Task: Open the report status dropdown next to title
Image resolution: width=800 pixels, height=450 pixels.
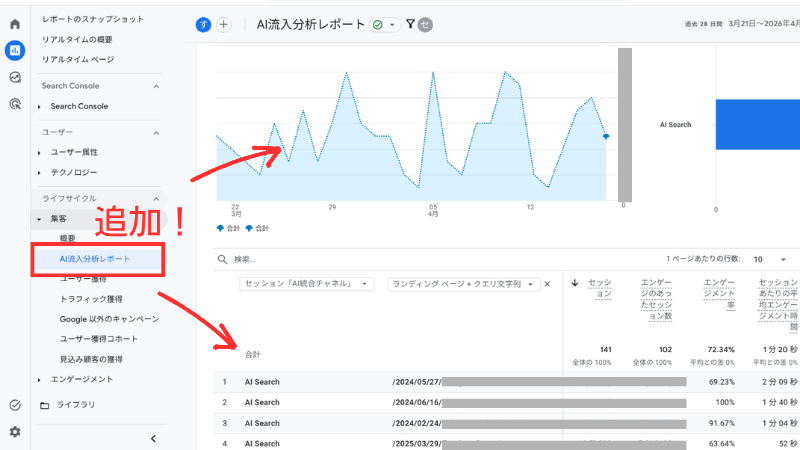Action: (383, 24)
